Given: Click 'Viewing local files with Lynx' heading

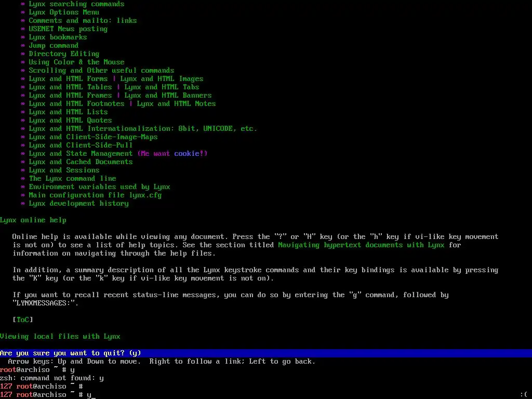Looking at the screenshot, I should [60, 337].
